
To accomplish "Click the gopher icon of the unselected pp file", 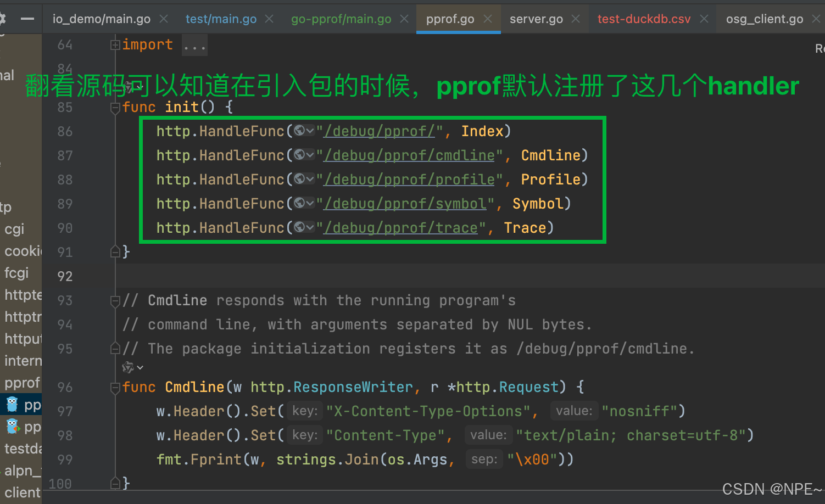I will (12, 427).
